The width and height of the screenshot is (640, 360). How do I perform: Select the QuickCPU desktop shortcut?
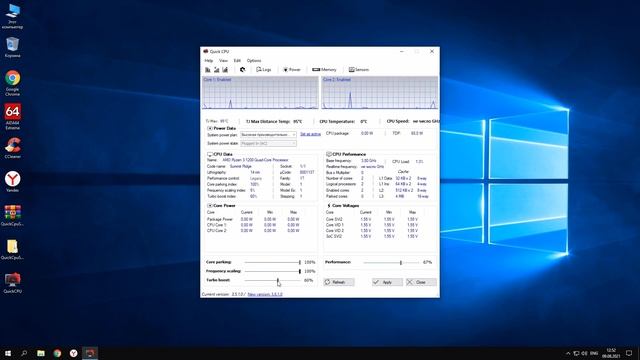click(x=12, y=283)
